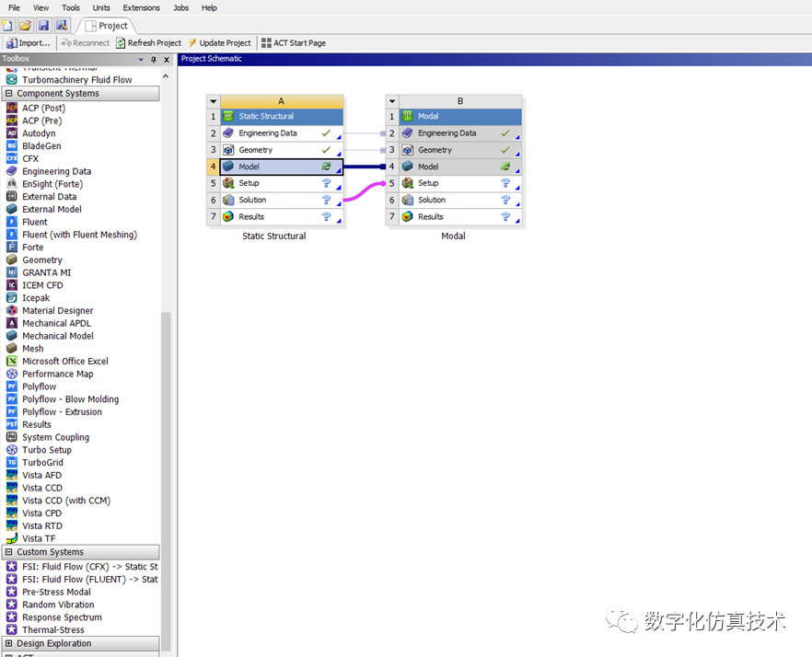
Task: Select the Solution cell in Modal system
Action: click(x=460, y=200)
